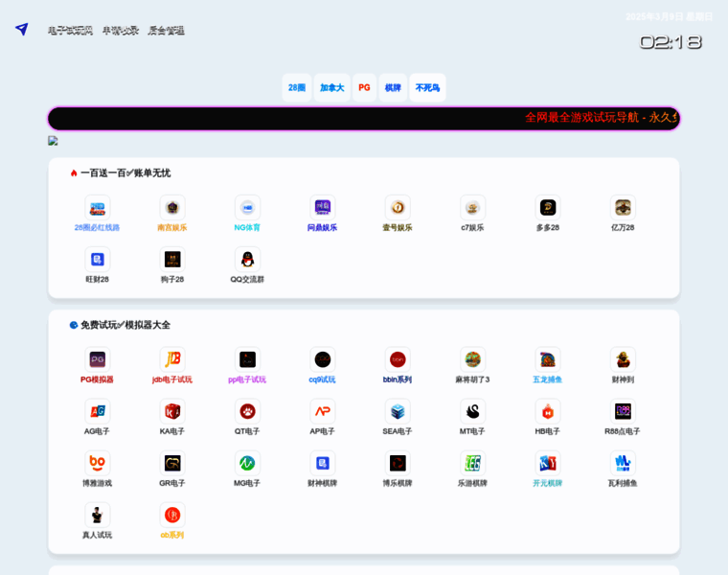Select the 28圈 tab button

point(297,87)
